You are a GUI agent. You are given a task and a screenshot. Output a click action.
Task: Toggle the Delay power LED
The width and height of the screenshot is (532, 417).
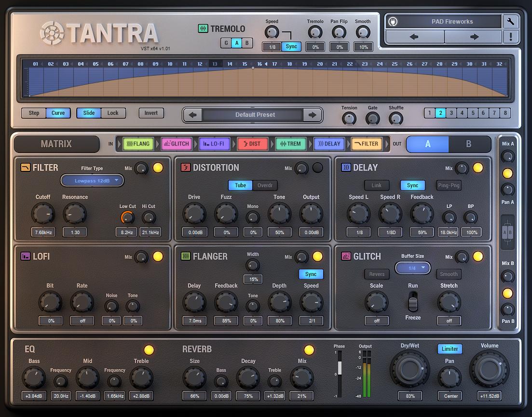(x=478, y=168)
